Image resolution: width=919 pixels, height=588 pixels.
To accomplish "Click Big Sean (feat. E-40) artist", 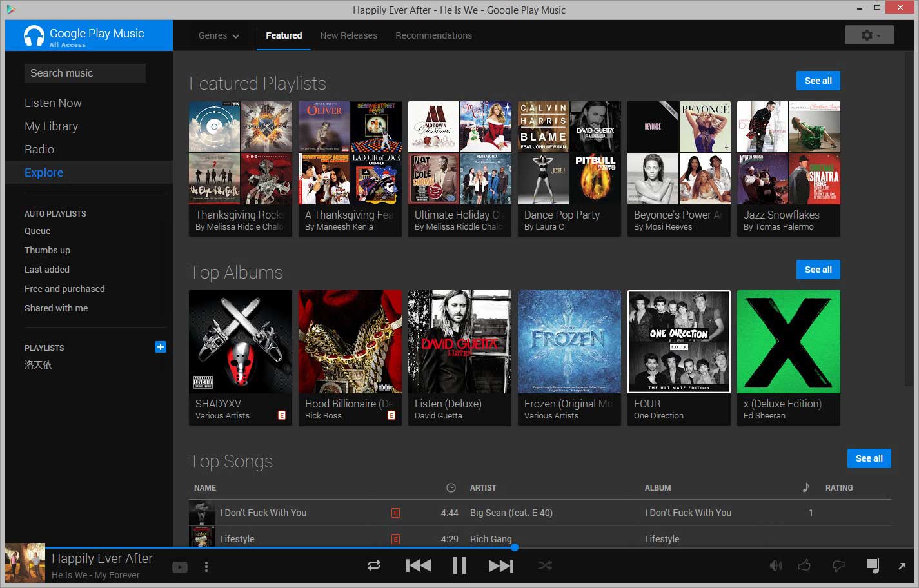I will [511, 513].
